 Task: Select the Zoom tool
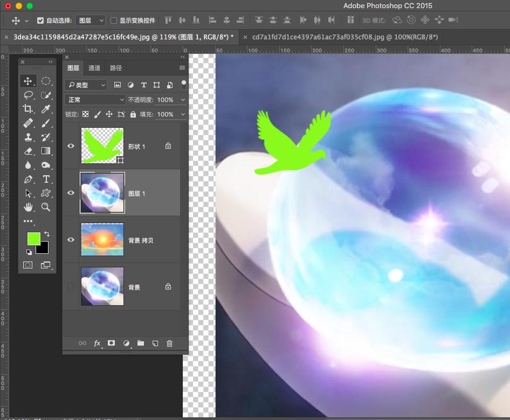46,207
